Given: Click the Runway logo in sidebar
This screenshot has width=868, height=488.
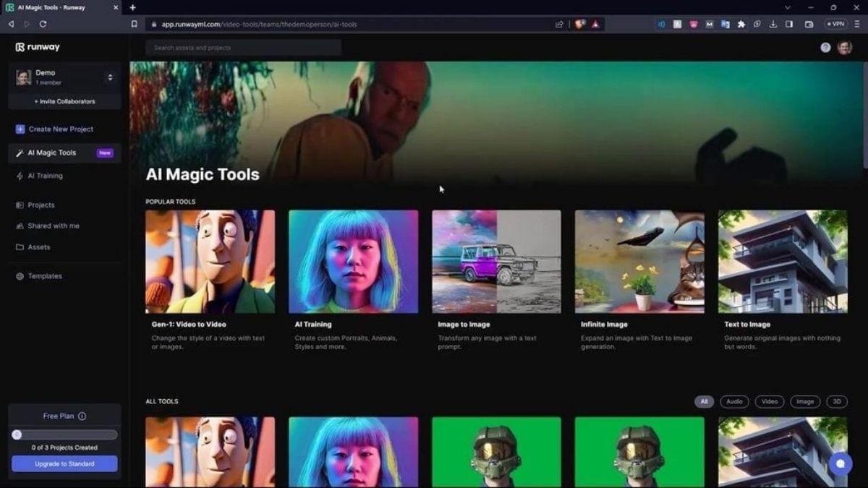Looking at the screenshot, I should click(x=38, y=47).
